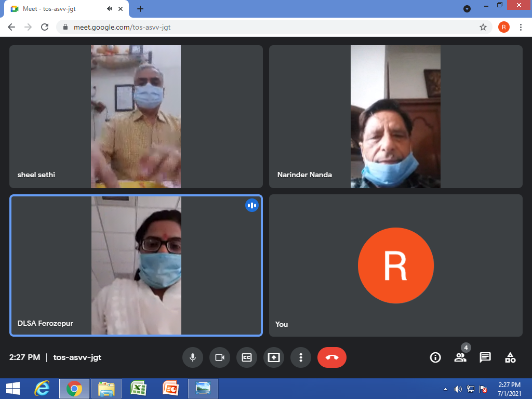Open the three-dot more options menu

point(301,357)
